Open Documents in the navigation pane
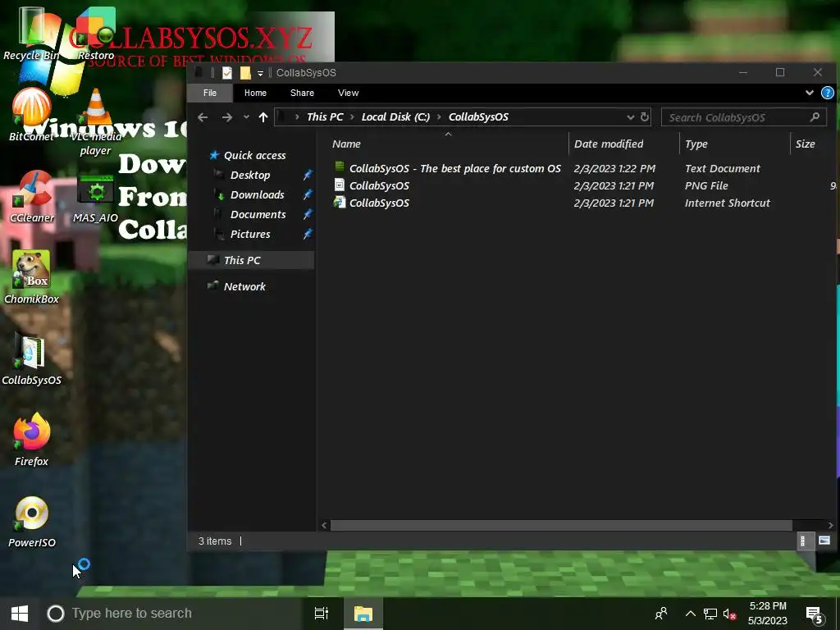The width and height of the screenshot is (840, 630). 258,215
